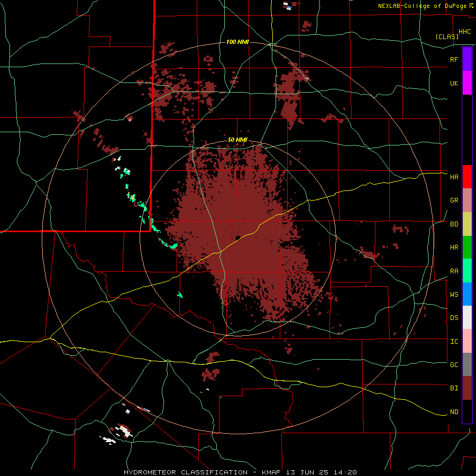Screen dimensions: 476x476
Task: Pick the RA light green legend swatch
Action: [467, 271]
